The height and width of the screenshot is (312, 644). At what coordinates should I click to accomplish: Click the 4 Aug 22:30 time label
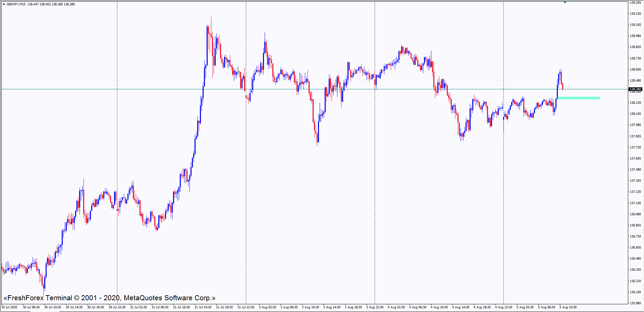pyautogui.click(x=503, y=307)
